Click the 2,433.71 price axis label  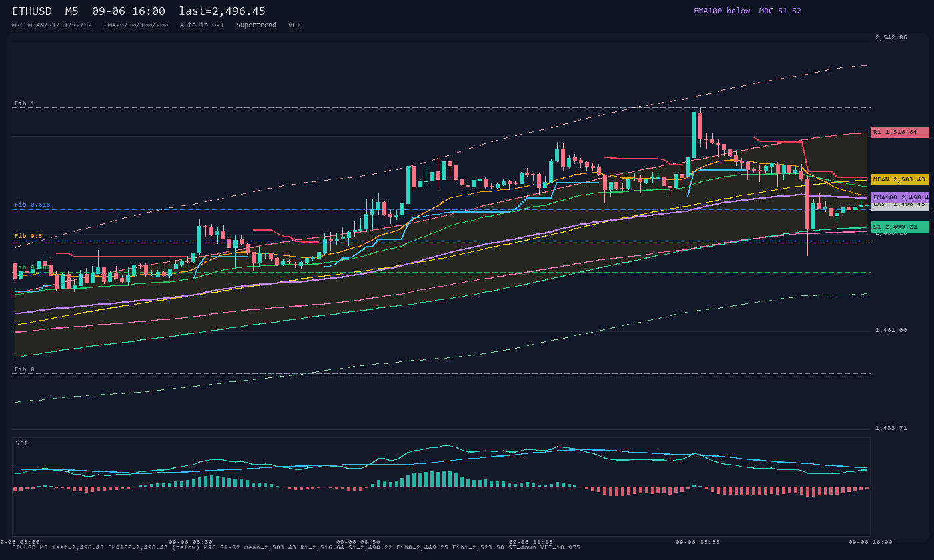[891, 428]
